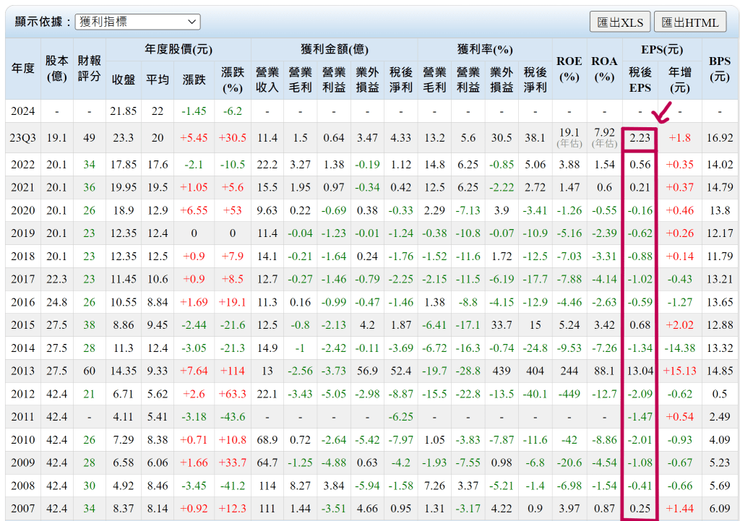Click the 稅後EPS column header
The image size is (740, 521).
(x=639, y=79)
